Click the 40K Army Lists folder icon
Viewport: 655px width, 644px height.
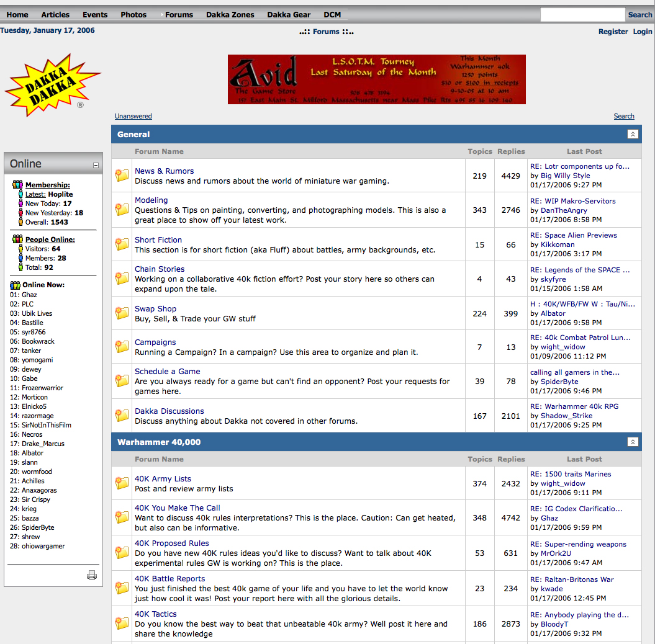pos(122,483)
